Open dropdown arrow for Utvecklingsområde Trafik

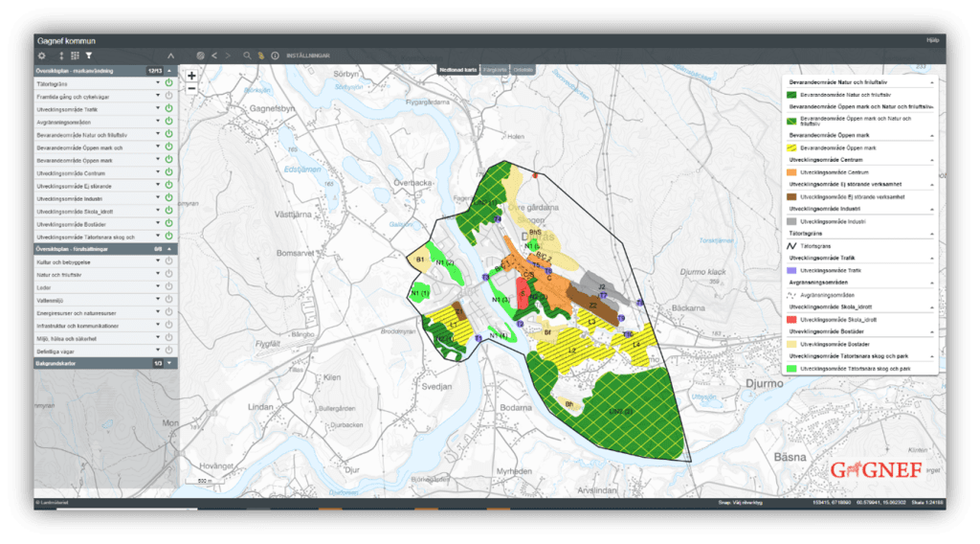158,110
